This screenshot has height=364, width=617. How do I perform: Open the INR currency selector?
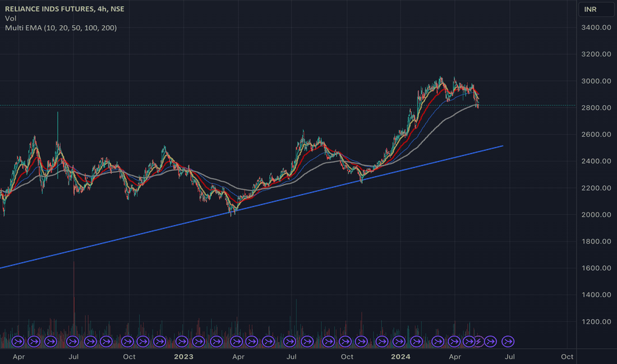596,9
